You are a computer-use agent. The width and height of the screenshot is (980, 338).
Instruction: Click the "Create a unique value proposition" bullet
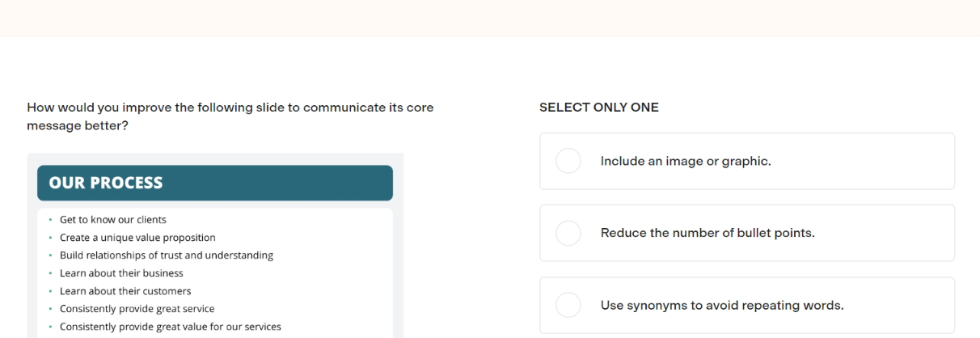137,238
